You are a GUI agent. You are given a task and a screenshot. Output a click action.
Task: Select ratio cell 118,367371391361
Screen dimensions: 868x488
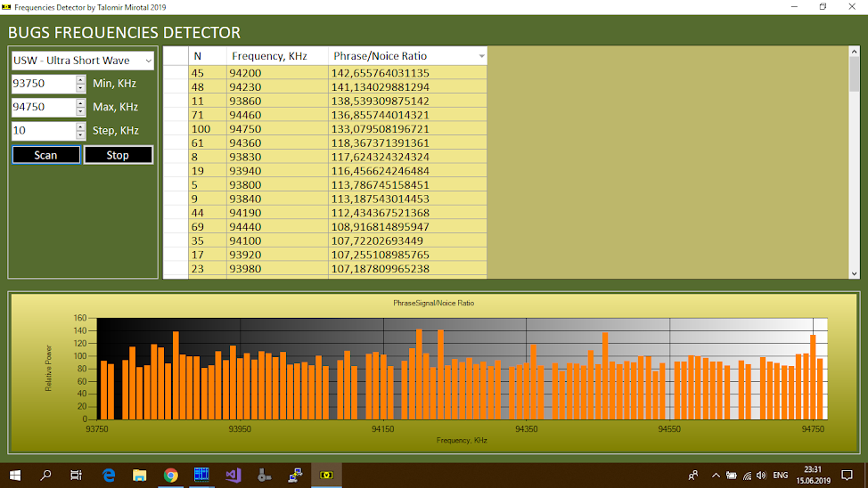point(407,142)
